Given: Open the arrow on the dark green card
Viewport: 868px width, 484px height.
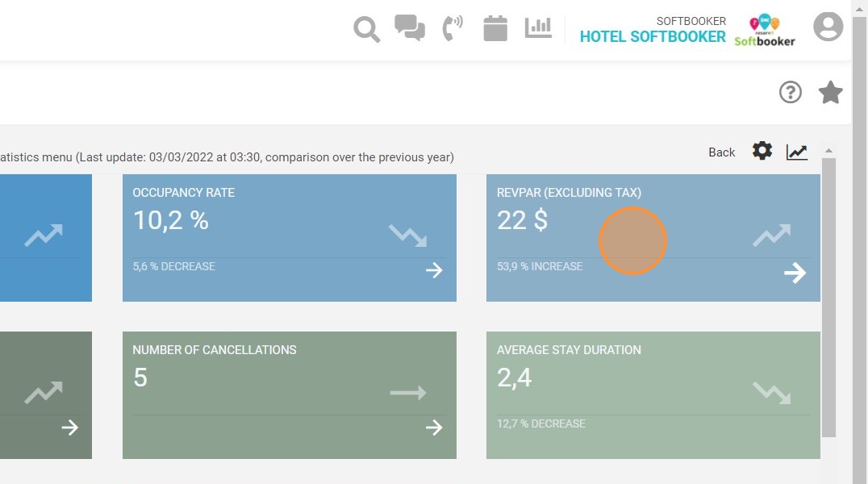Looking at the screenshot, I should pyautogui.click(x=69, y=428).
